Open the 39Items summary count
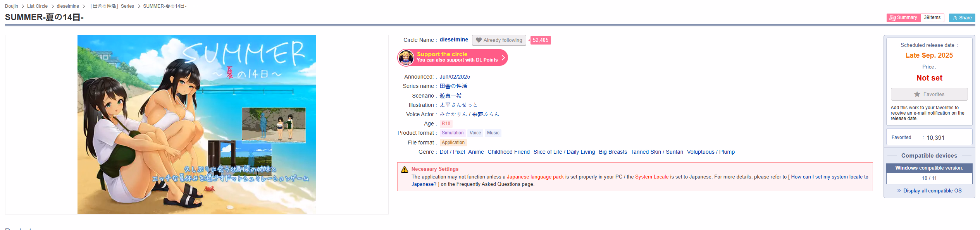This screenshot has height=230, width=980. pos(932,18)
